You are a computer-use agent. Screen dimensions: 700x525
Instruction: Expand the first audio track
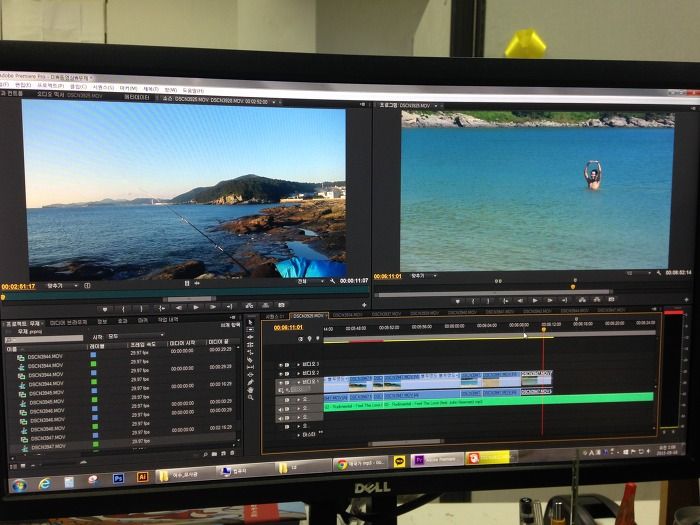click(x=298, y=400)
